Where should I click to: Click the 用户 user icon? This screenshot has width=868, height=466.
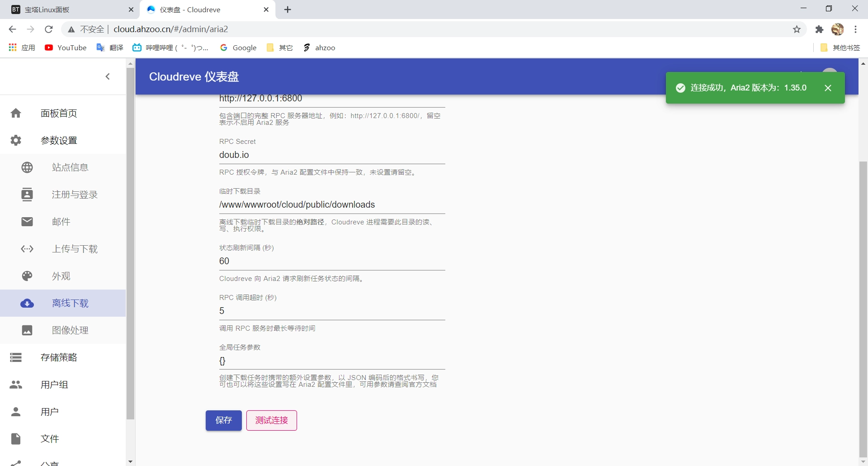[x=16, y=411]
